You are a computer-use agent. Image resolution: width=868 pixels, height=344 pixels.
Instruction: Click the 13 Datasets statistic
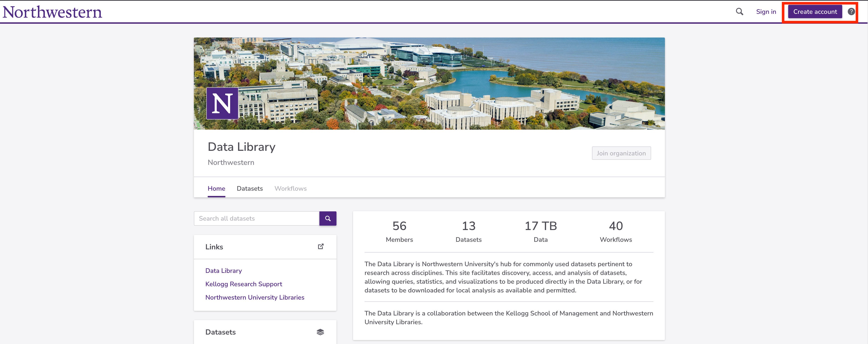tap(468, 232)
